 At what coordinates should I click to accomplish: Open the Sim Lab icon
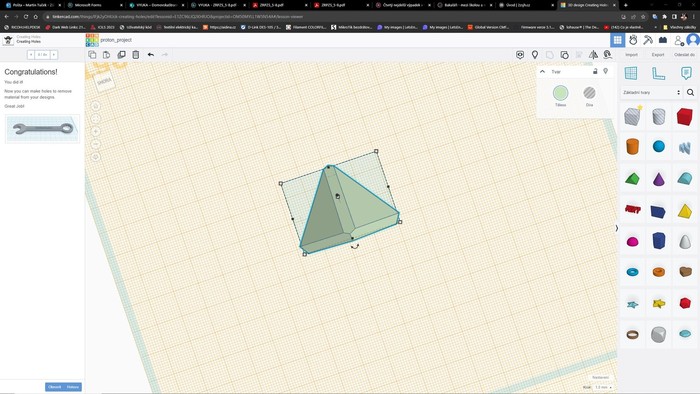[x=633, y=40]
